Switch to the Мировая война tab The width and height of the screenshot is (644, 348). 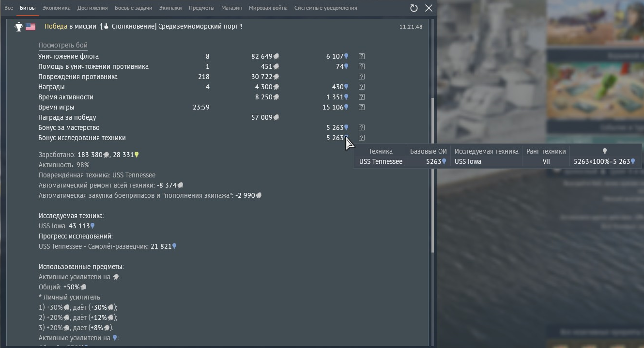coord(268,8)
